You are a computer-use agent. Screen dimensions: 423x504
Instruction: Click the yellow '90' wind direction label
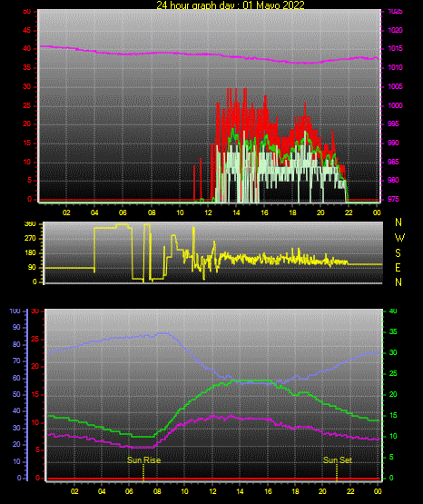click(32, 267)
